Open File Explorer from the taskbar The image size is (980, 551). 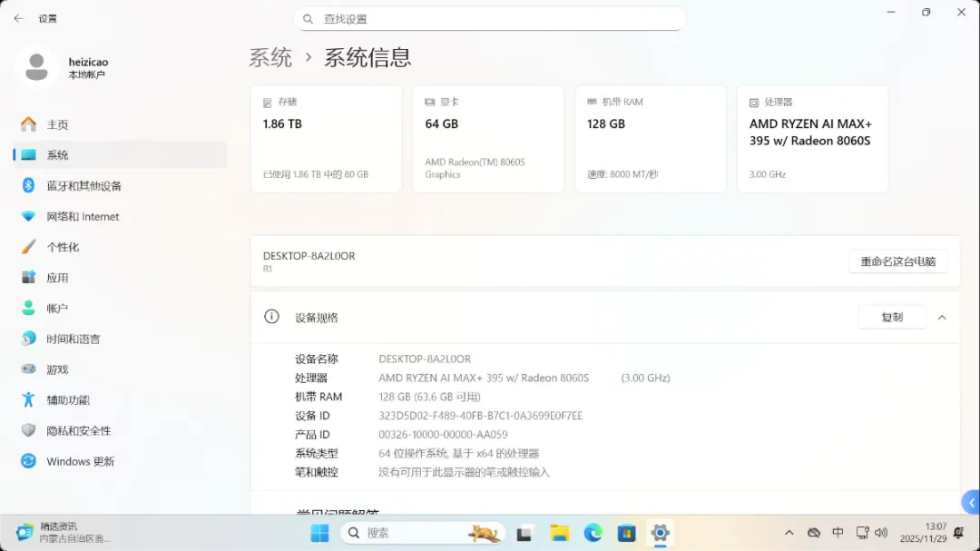tap(559, 533)
